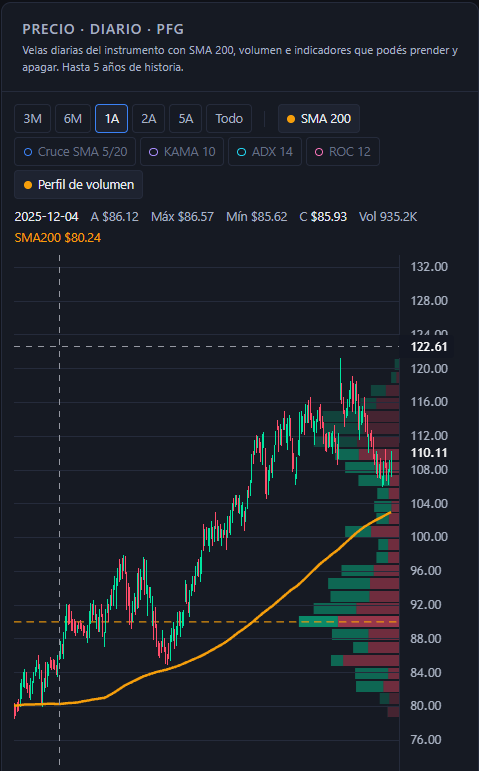Screen dimensions: 479x771
Task: Click the date 2025-12-04 readout
Action: click(46, 217)
